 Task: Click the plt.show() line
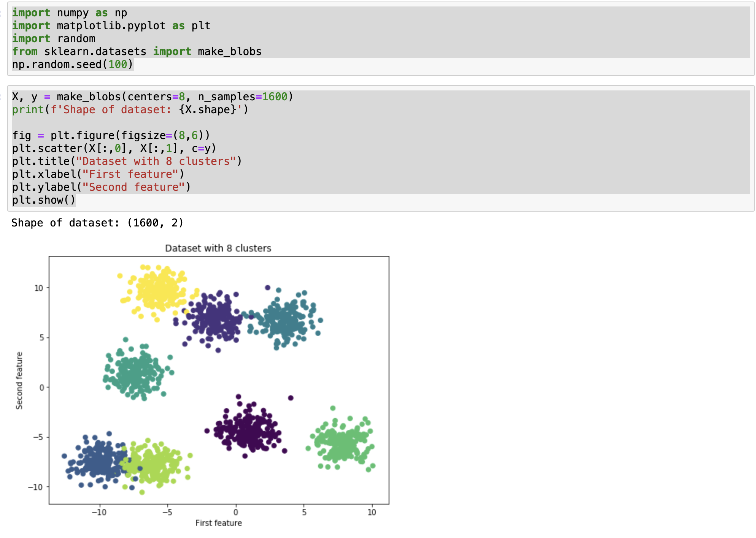click(44, 200)
